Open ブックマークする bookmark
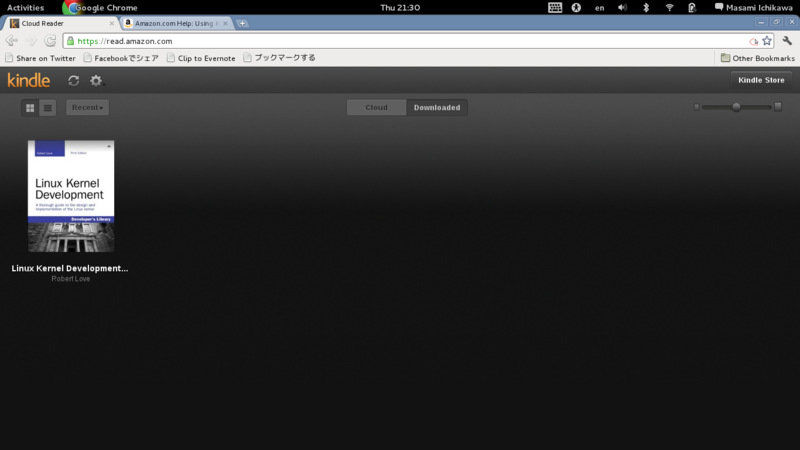 (x=279, y=58)
